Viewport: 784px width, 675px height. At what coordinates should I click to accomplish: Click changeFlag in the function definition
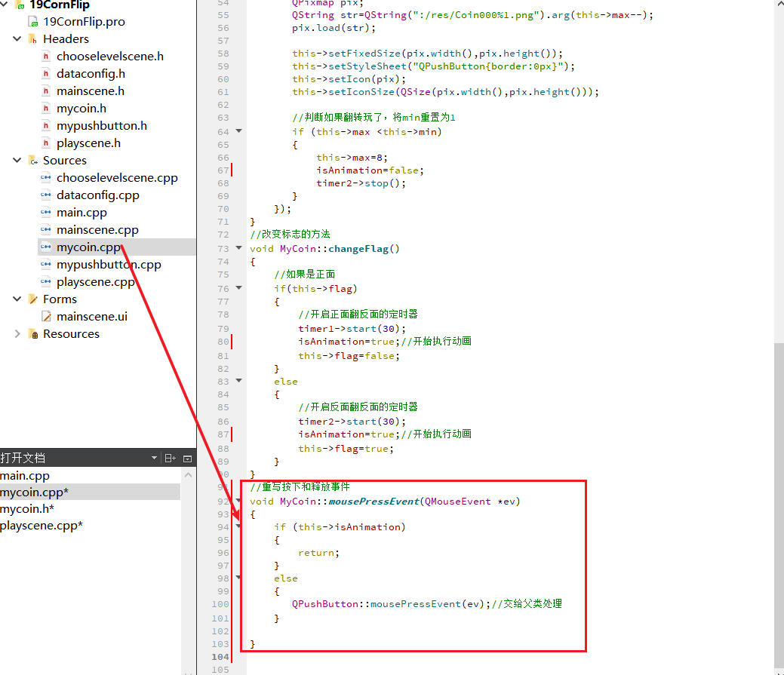tap(358, 249)
